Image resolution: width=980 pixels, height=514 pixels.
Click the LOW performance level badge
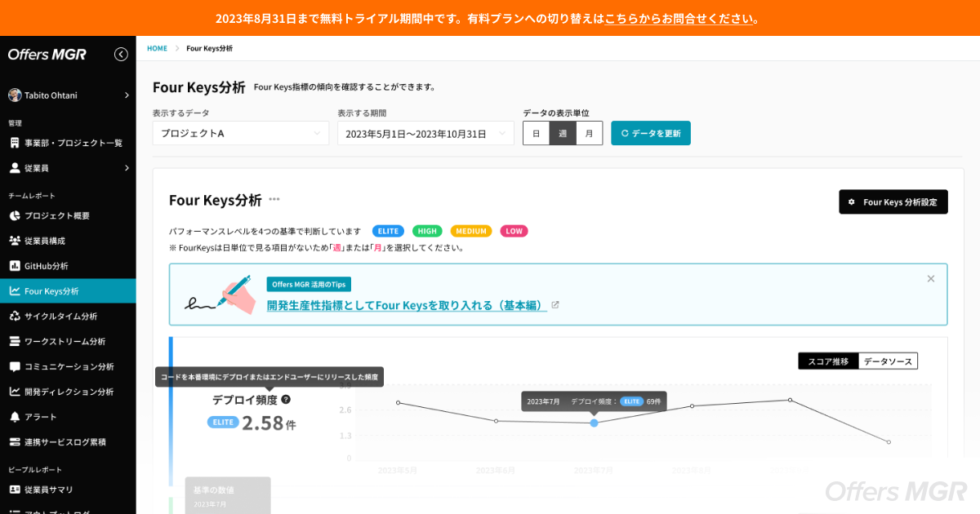tap(514, 231)
